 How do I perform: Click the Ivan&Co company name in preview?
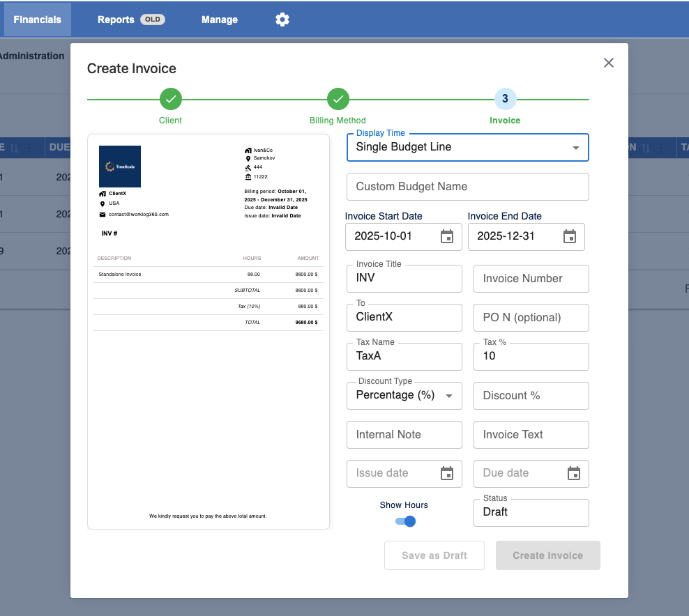[x=263, y=150]
